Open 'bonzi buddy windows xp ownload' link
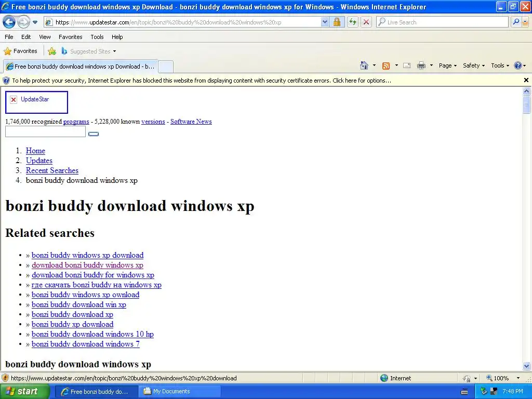Screen dimensions: 532x399 pyautogui.click(x=86, y=295)
